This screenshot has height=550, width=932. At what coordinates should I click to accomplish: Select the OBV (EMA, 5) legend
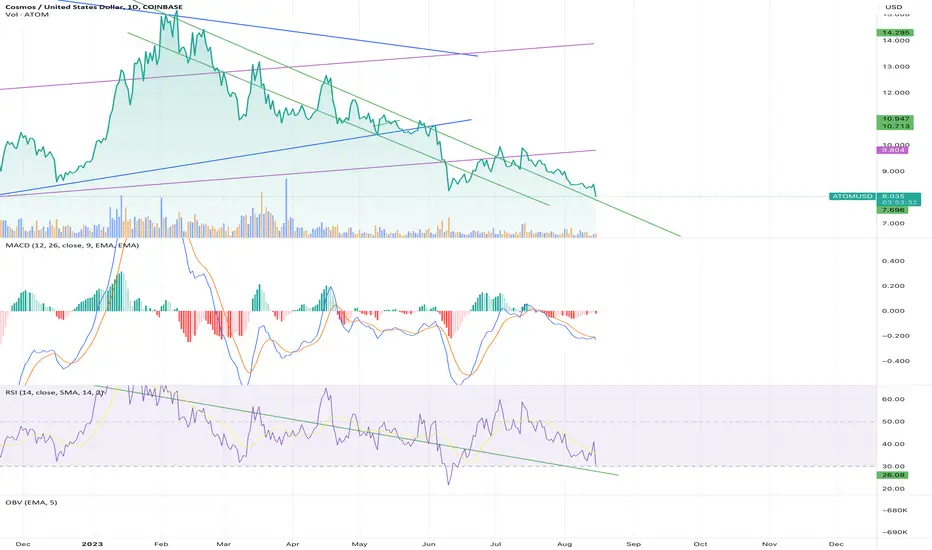[32, 502]
